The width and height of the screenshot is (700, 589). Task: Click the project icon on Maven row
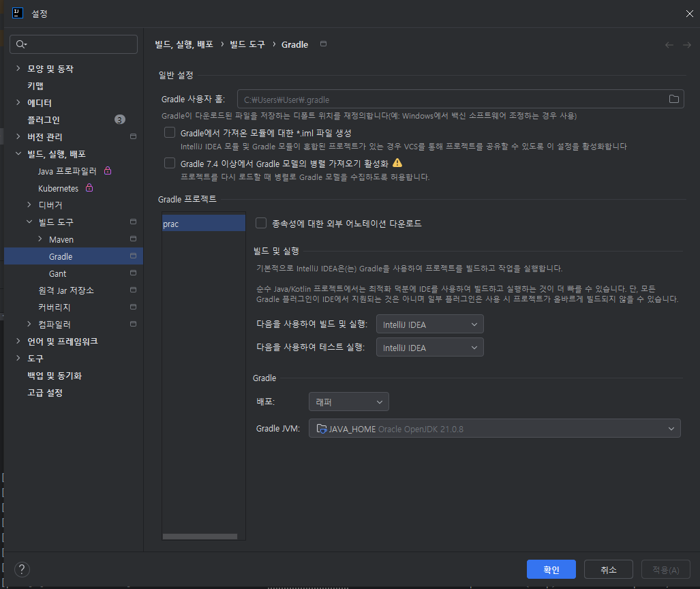[x=133, y=239]
